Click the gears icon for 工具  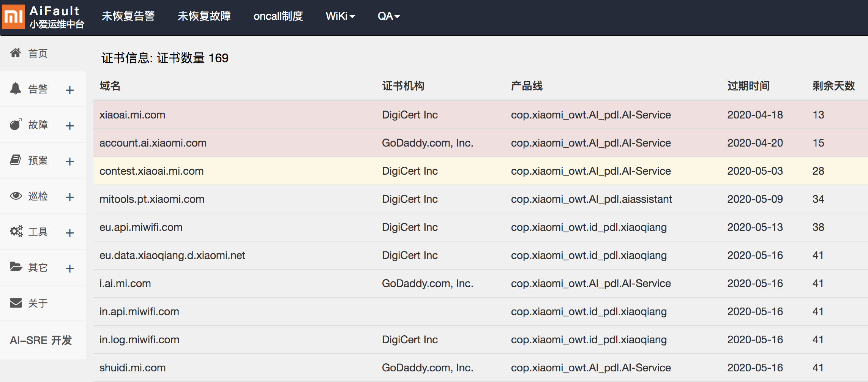coord(16,231)
